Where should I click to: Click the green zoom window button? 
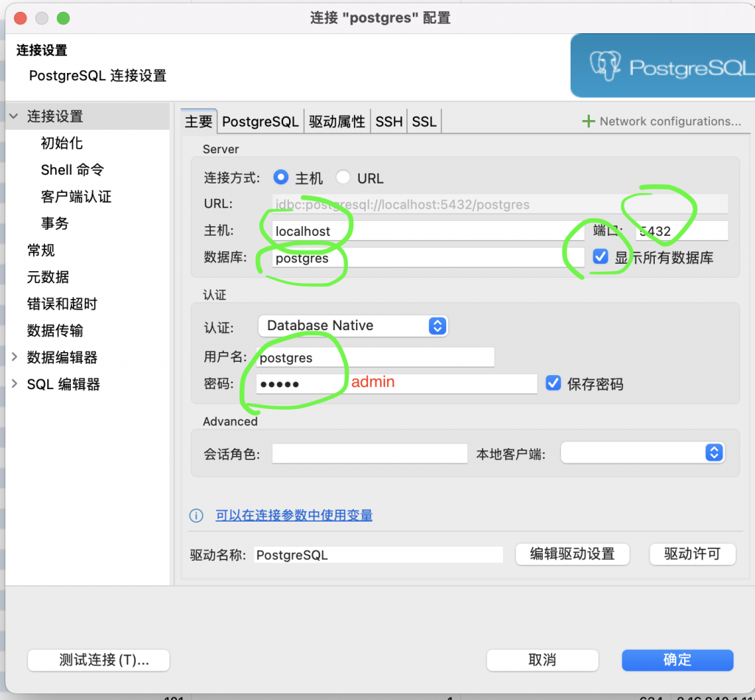tap(63, 18)
